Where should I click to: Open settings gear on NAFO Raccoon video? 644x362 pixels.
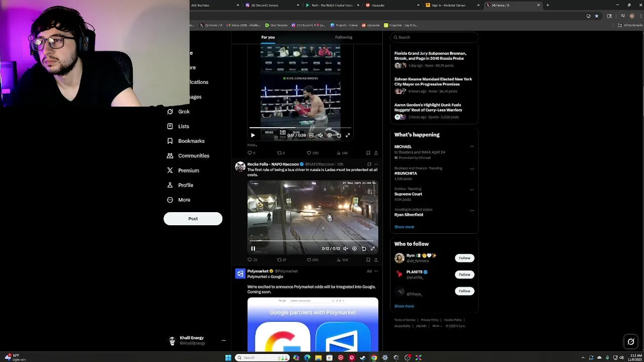tap(355, 248)
